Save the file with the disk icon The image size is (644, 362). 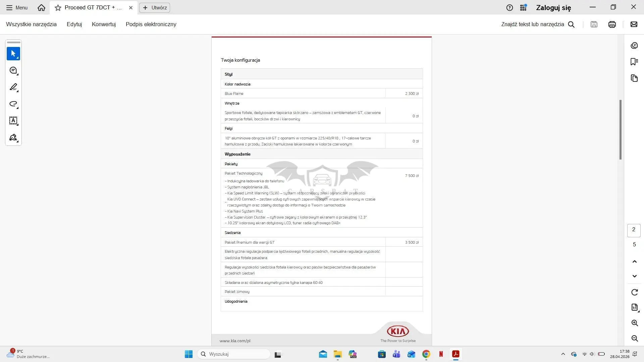[594, 24]
